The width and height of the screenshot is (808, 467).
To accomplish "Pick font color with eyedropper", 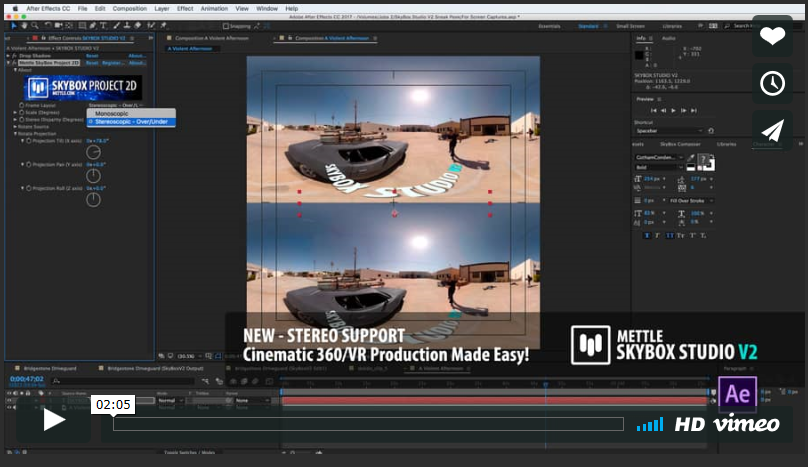I will click(691, 158).
